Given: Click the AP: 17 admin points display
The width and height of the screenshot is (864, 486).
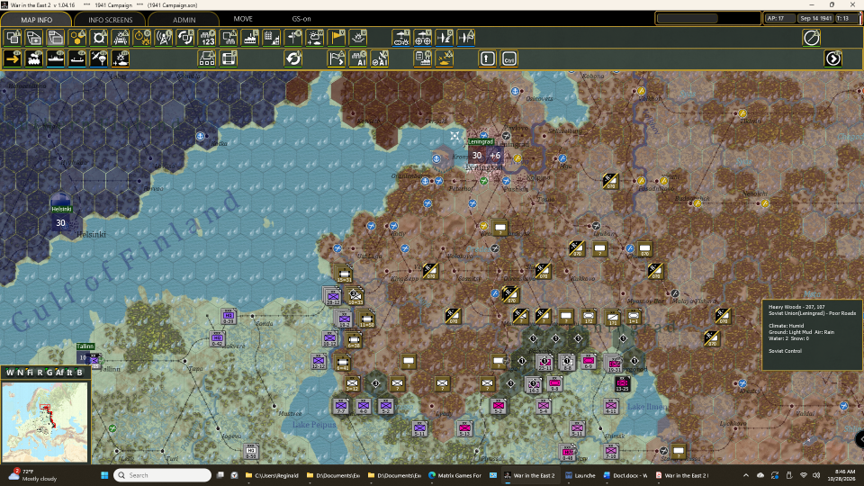Looking at the screenshot, I should coord(779,18).
